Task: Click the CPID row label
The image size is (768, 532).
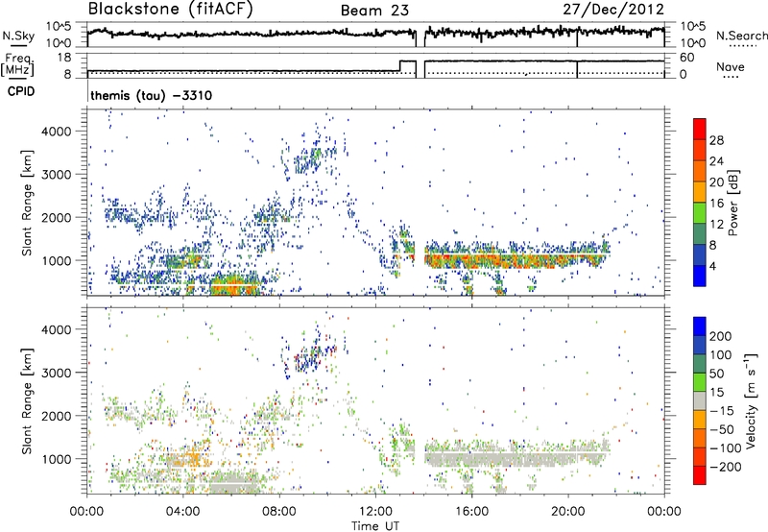Action: point(21,91)
